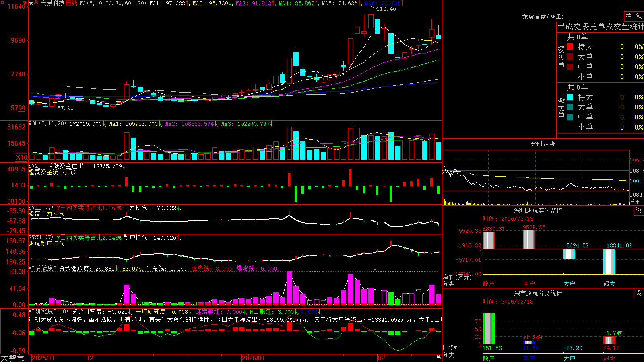
Task: Click the 超赢主力持仓 indicator subtitle
Action: tap(46, 214)
